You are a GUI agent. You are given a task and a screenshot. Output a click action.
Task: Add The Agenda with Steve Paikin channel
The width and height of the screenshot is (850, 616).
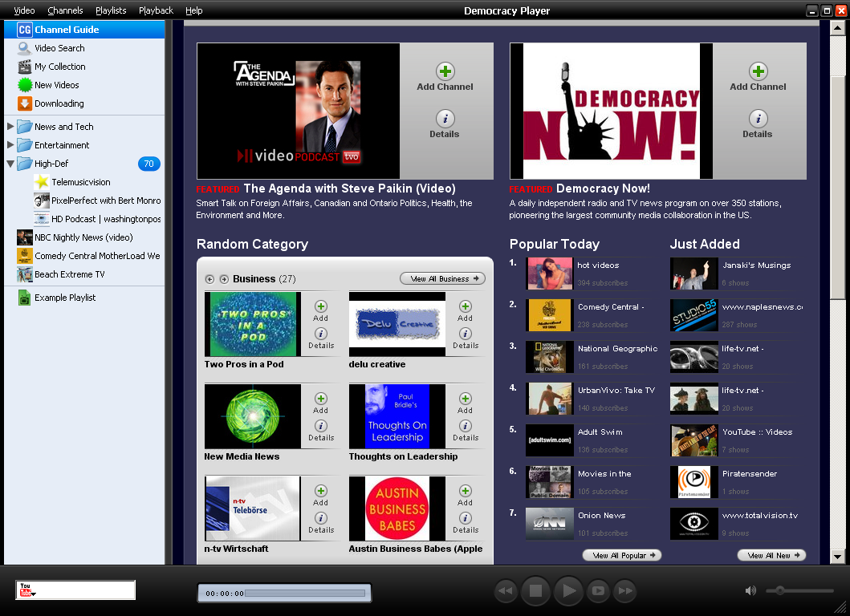coord(445,77)
